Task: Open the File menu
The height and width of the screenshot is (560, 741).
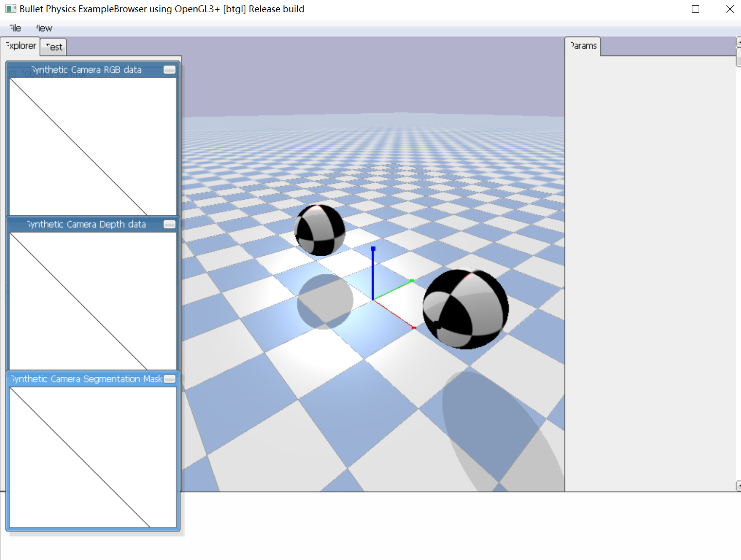Action: point(15,28)
